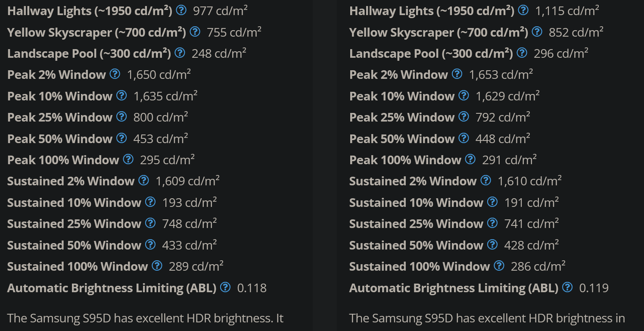Click help icon next to left Landscape Pool
The width and height of the screenshot is (644, 331).
tap(180, 53)
